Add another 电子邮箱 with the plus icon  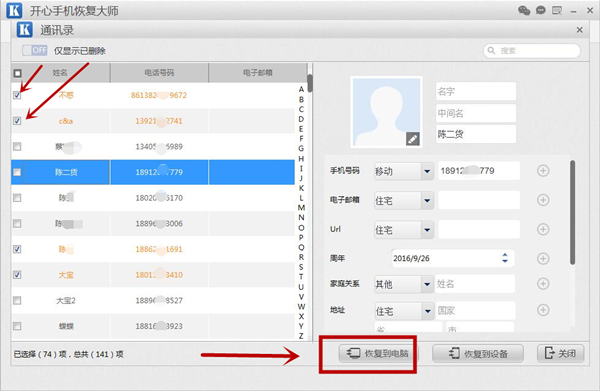543,200
